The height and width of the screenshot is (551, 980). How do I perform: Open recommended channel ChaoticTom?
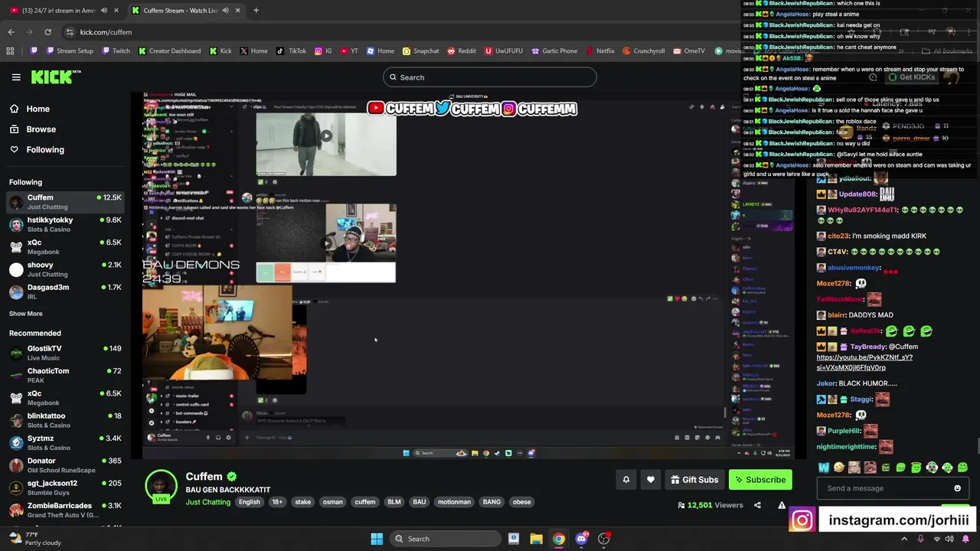tap(64, 376)
